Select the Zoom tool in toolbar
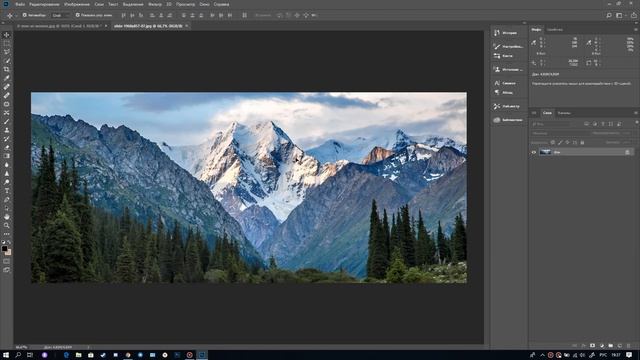Screen dimensions: 640x360 click(7, 225)
